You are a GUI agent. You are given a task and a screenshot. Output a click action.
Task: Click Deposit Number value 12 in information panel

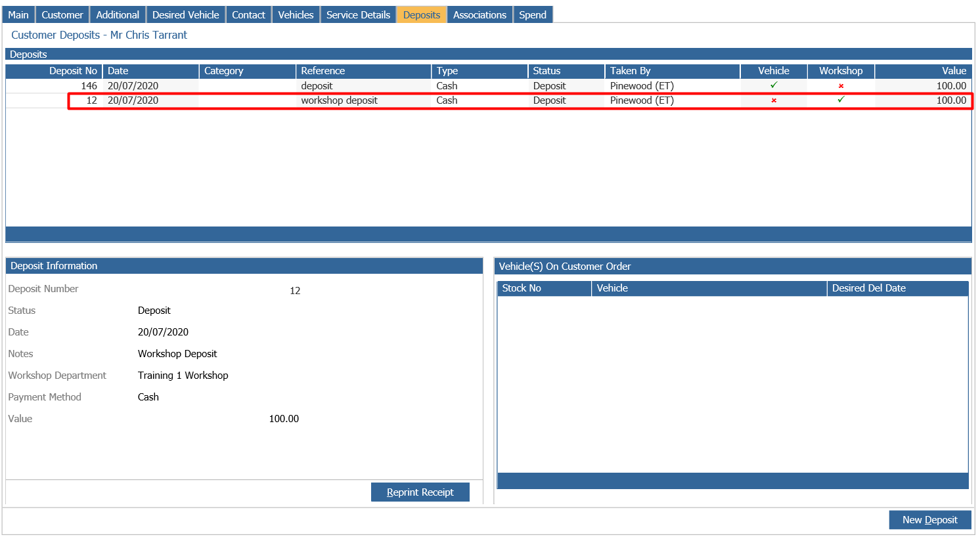[295, 291]
